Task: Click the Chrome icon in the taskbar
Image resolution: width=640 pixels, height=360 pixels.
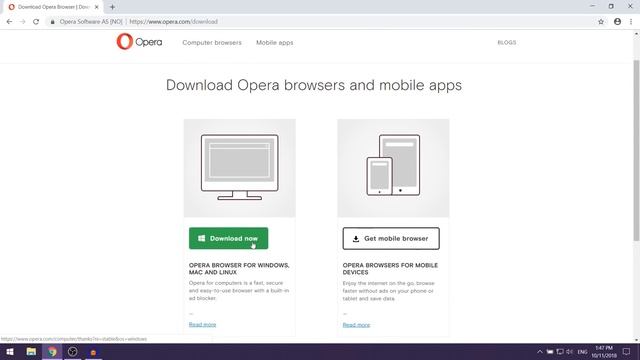Action: pyautogui.click(x=52, y=351)
